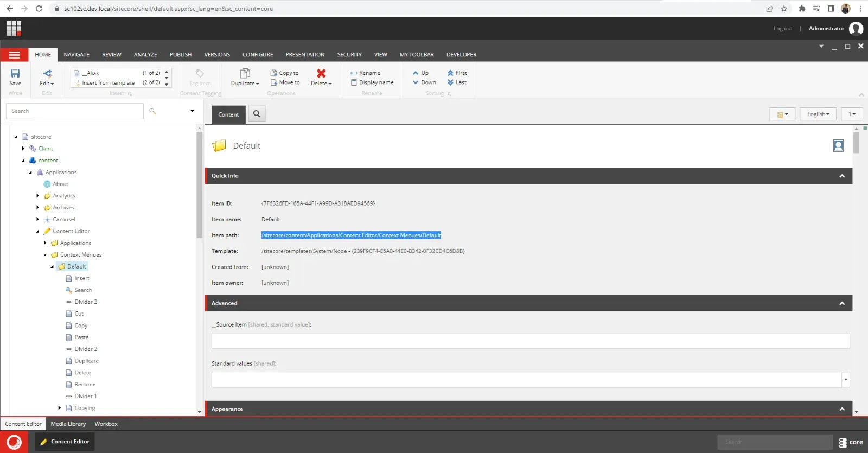Move item First in sorting
Image resolution: width=868 pixels, height=453 pixels.
(457, 73)
